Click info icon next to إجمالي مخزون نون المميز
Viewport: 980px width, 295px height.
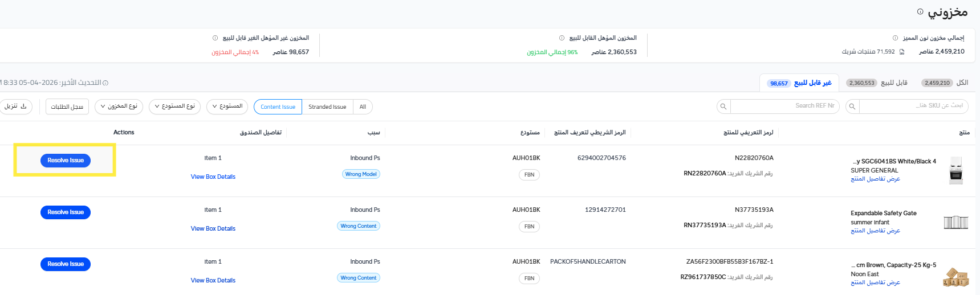pos(895,38)
